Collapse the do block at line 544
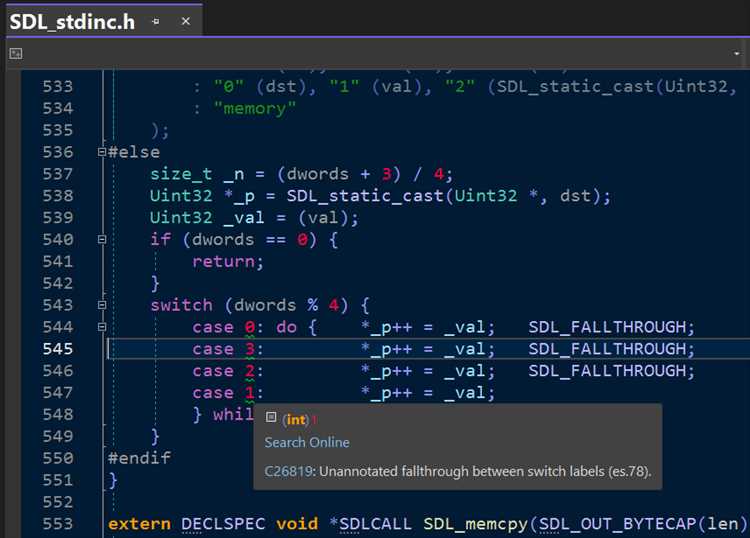This screenshot has width=750, height=538. pyautogui.click(x=101, y=327)
